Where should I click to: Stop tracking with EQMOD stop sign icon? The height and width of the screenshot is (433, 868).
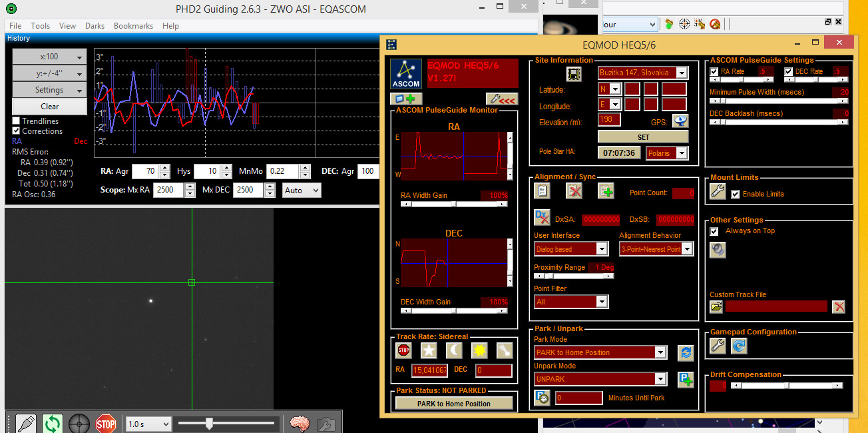[x=403, y=350]
